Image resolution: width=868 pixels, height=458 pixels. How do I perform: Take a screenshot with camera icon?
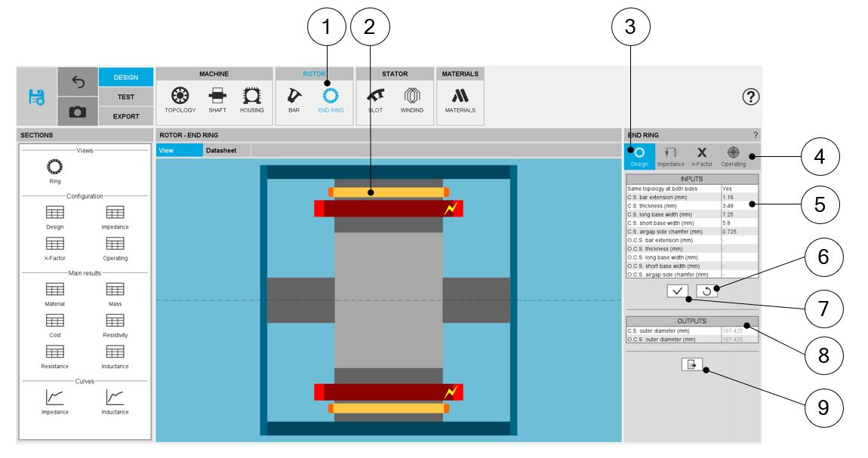tap(78, 111)
